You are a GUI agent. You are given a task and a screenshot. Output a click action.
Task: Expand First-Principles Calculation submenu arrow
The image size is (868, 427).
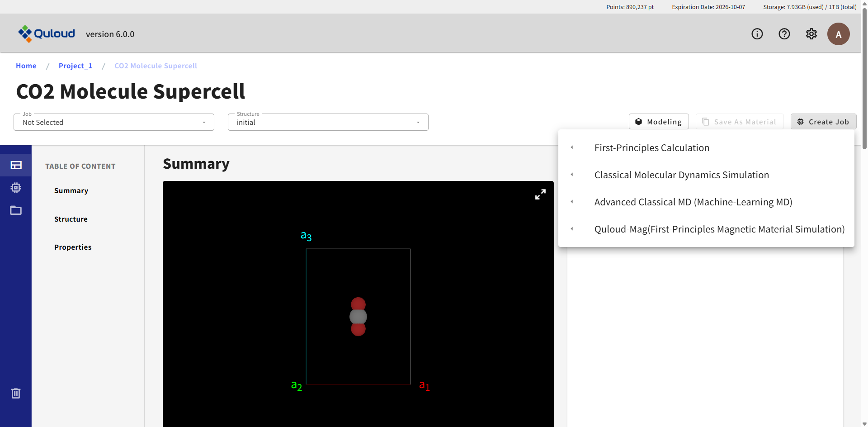click(x=572, y=147)
